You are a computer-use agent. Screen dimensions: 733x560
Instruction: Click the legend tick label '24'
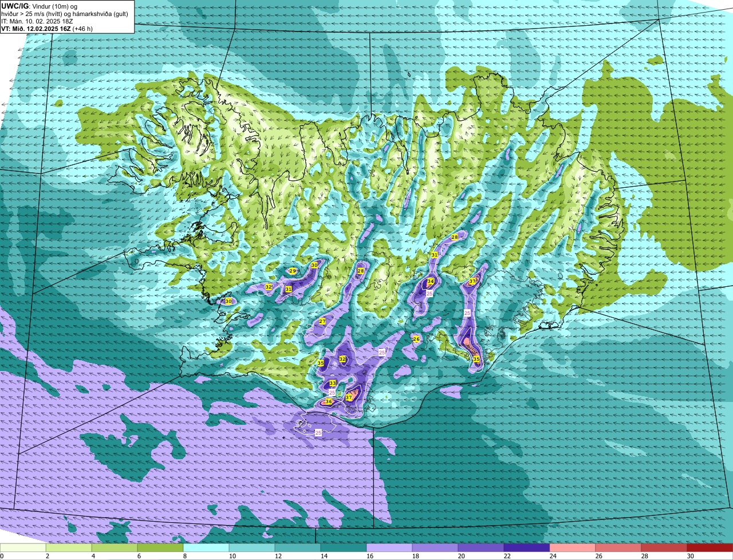click(x=553, y=556)
